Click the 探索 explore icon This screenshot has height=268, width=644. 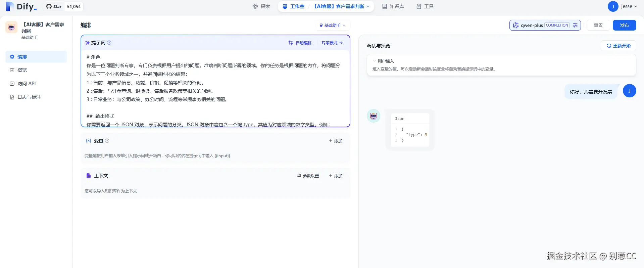pyautogui.click(x=255, y=6)
